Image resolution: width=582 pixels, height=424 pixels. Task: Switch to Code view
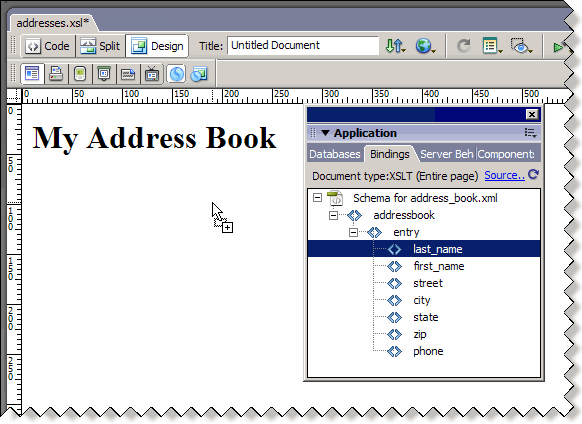pyautogui.click(x=48, y=46)
